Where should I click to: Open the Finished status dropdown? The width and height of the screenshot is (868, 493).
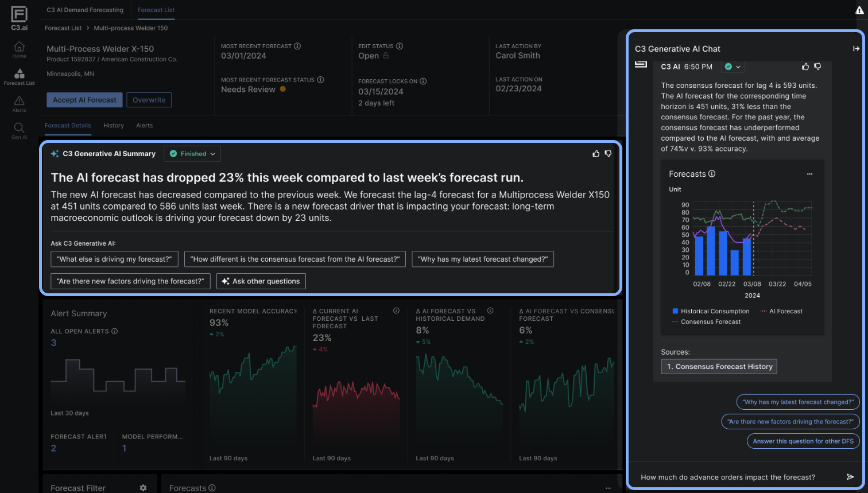pyautogui.click(x=193, y=154)
